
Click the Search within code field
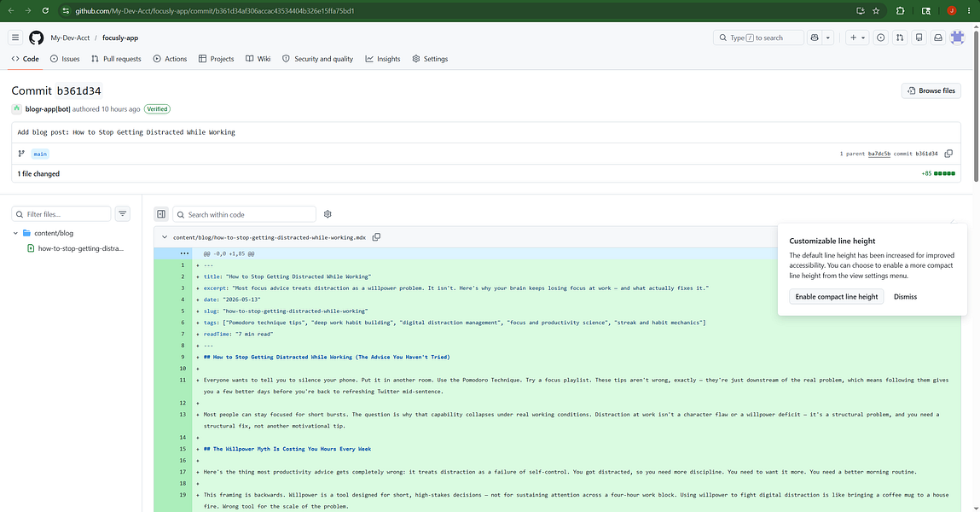tap(245, 214)
